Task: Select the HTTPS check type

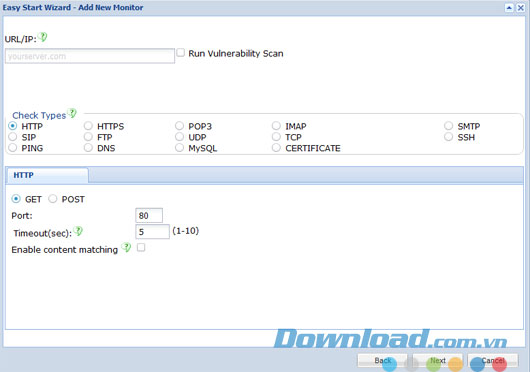Action: pyautogui.click(x=88, y=126)
